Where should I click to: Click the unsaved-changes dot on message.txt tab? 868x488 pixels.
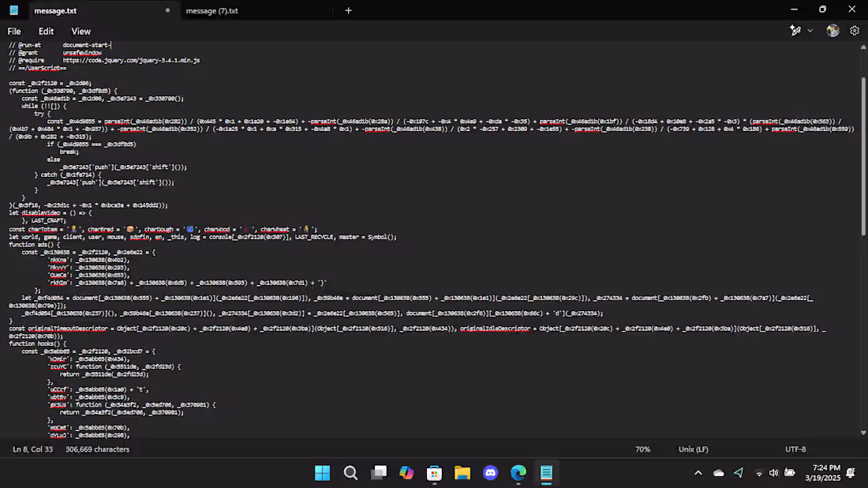pyautogui.click(x=168, y=10)
